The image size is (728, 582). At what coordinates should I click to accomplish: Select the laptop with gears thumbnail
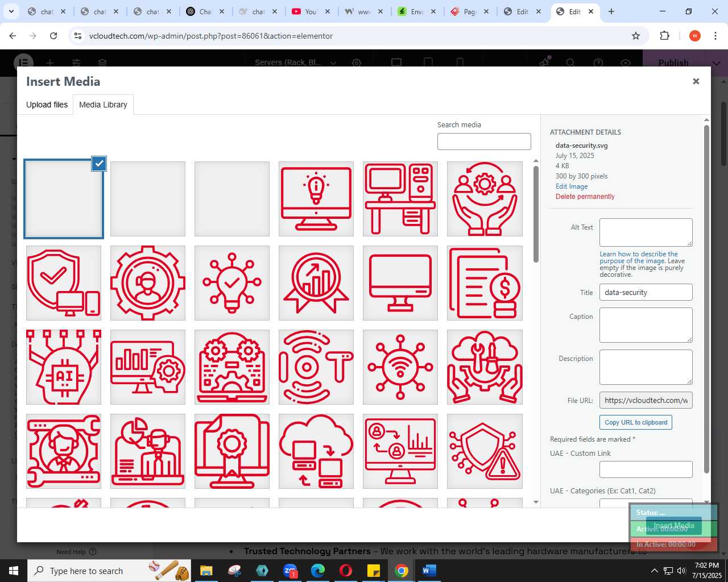click(x=232, y=367)
